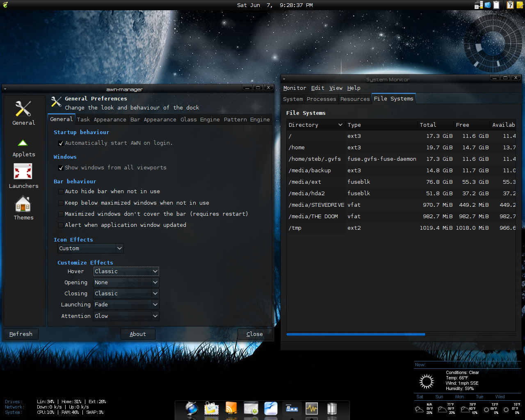The image size is (525, 420).
Task: Sort by the Directory column header
Action: [304, 125]
